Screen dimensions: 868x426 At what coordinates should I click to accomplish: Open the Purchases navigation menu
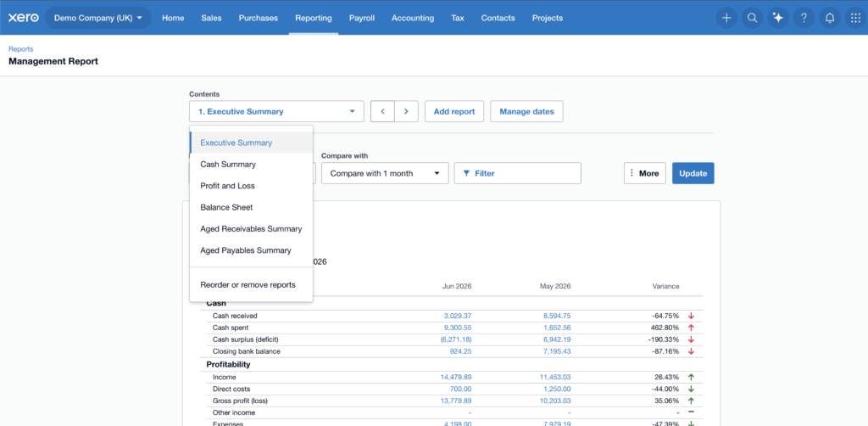(x=259, y=18)
